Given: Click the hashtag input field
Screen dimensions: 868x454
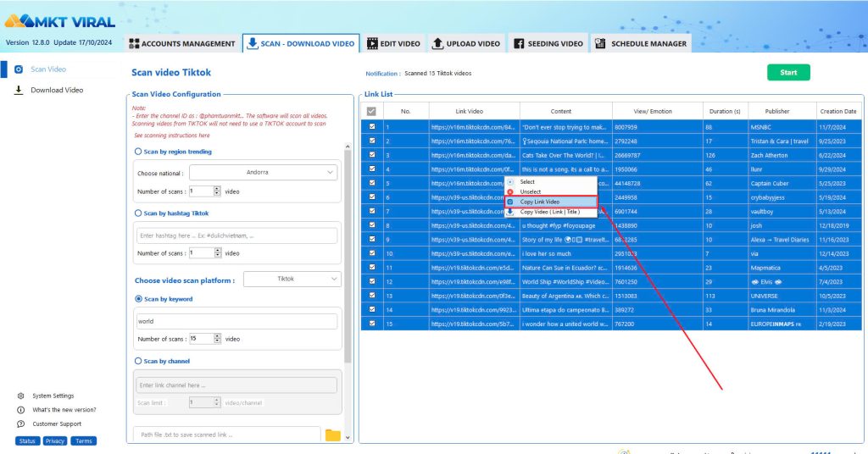Looking at the screenshot, I should tap(237, 235).
